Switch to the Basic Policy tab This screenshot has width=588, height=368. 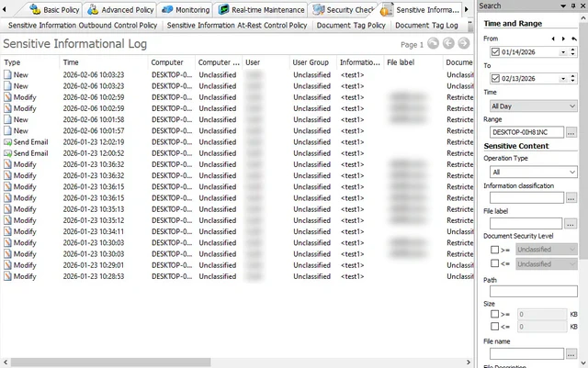coord(55,10)
